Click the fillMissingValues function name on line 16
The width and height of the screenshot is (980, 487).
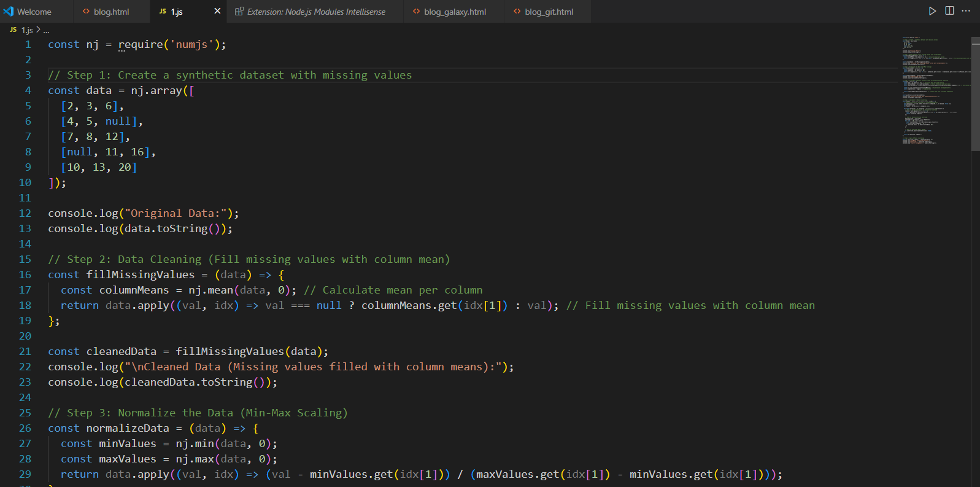[x=141, y=275]
